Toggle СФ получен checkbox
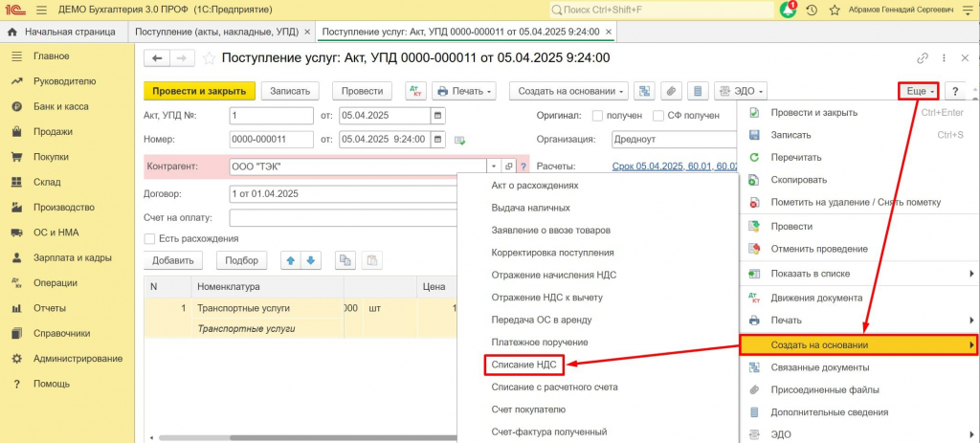Image resolution: width=980 pixels, height=443 pixels. (x=658, y=116)
